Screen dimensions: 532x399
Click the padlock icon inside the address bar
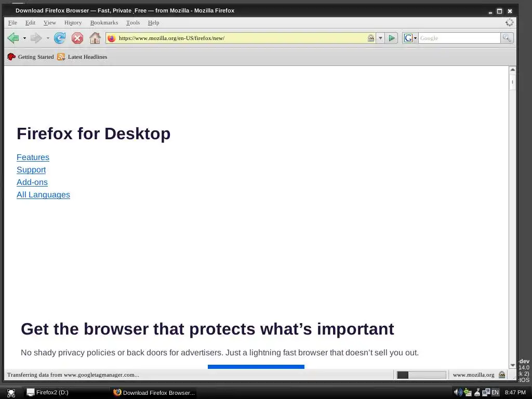pyautogui.click(x=371, y=38)
